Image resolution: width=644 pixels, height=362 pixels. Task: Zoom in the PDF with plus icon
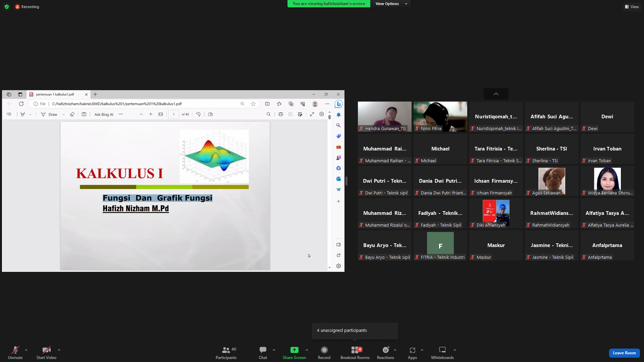151,114
